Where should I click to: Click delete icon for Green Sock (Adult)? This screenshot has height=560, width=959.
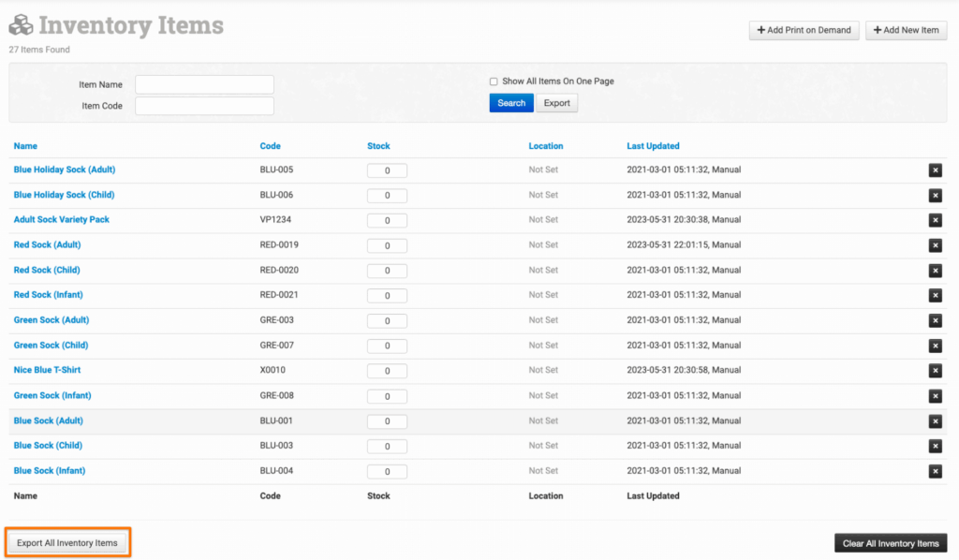[x=935, y=320]
